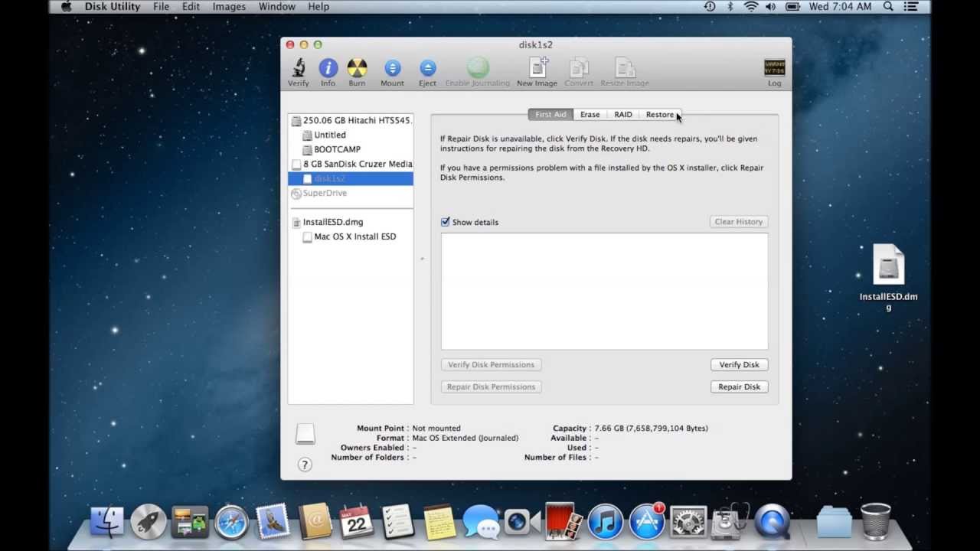The image size is (980, 551).
Task: Open the Apple menu
Action: pos(66,6)
